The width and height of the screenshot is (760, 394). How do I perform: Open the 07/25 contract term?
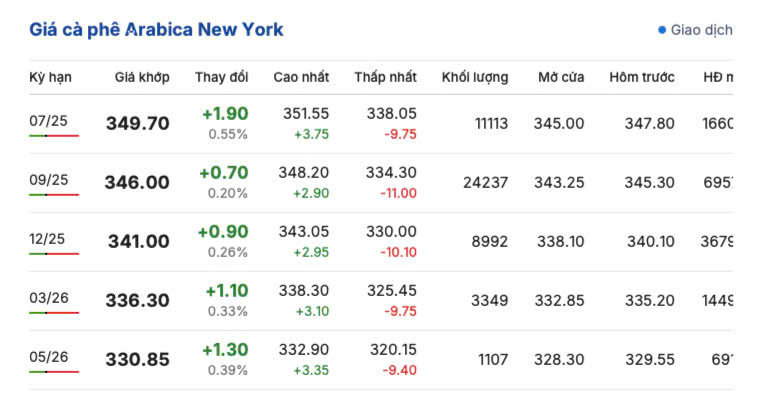coord(48,121)
